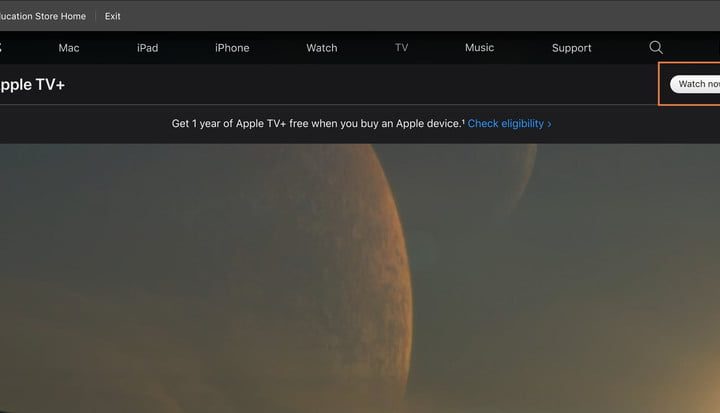Open Music from the navigation bar
The image size is (720, 413).
click(479, 47)
